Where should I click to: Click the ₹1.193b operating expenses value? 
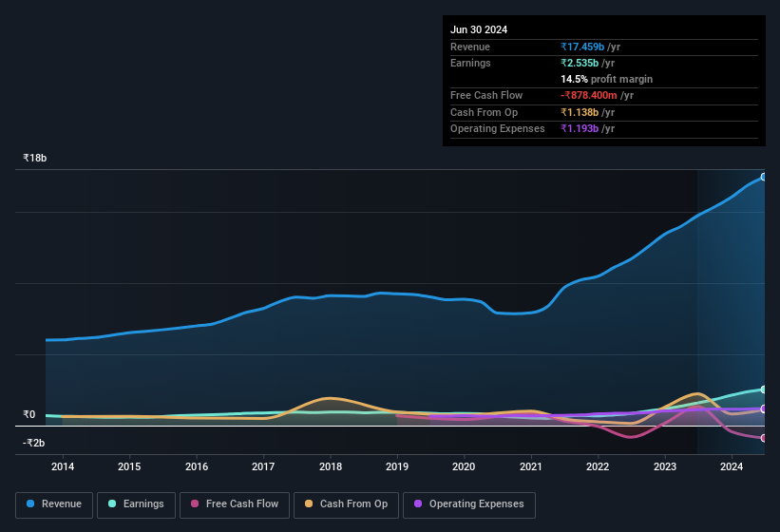coord(580,128)
